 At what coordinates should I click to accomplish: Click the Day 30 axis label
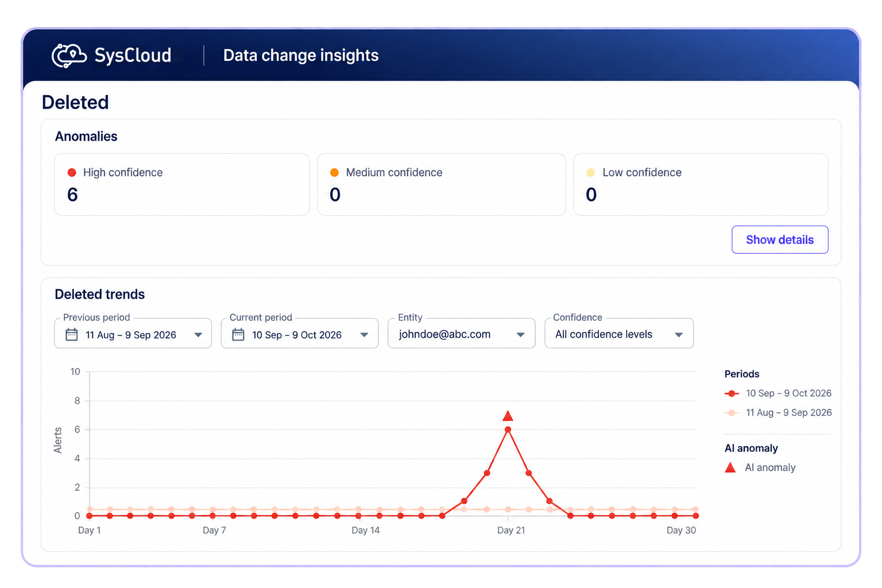pos(681,530)
